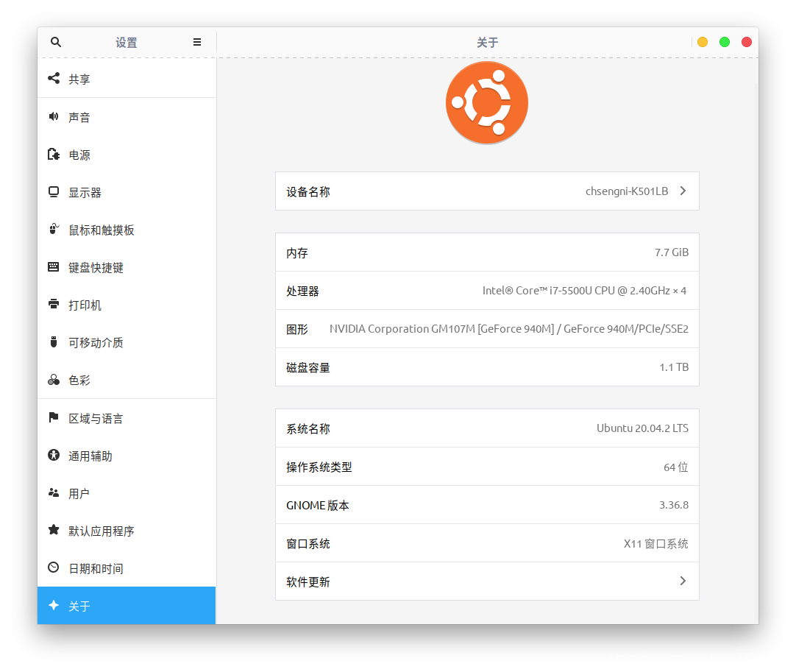Click the GNOME 版本 row label

tap(318, 506)
